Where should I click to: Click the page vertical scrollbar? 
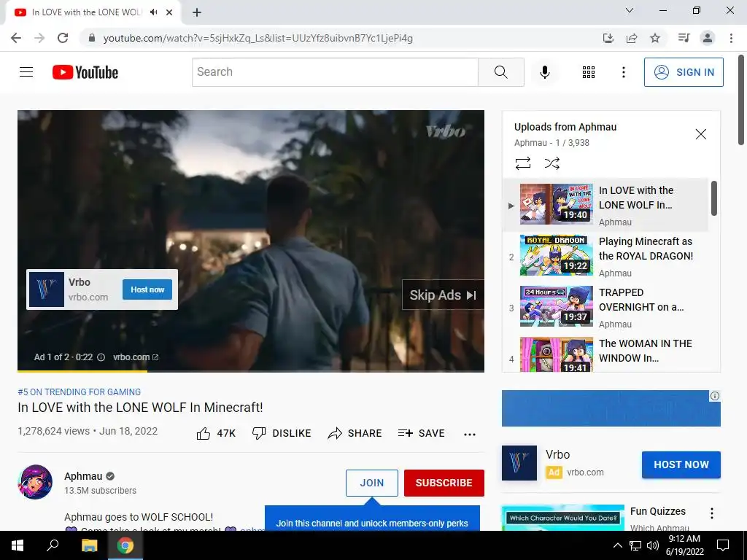point(741,100)
